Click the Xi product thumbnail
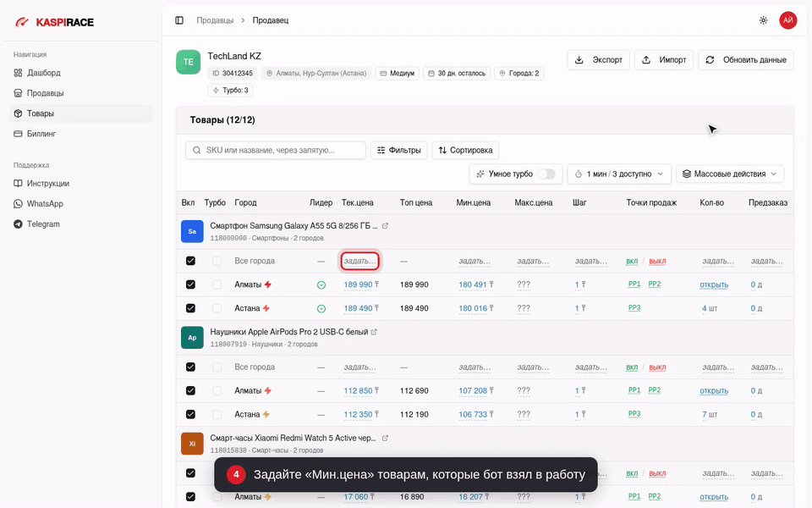The width and height of the screenshot is (812, 508). (x=192, y=444)
